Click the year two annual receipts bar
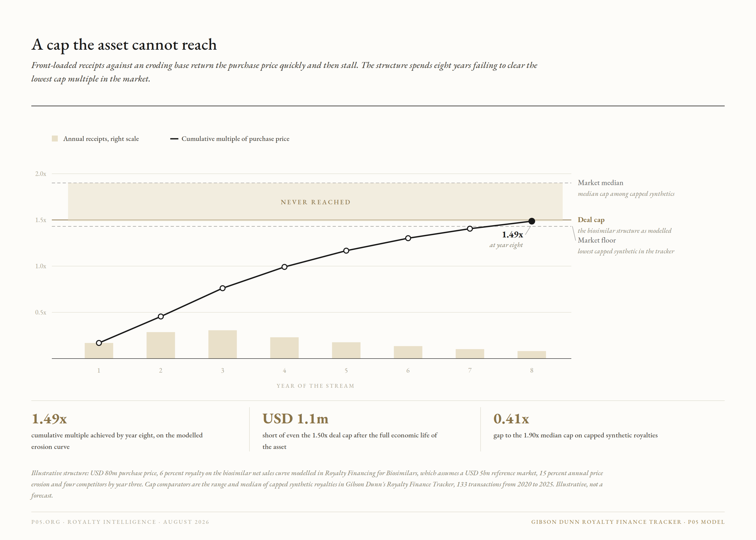Image resolution: width=756 pixels, height=540 pixels. point(161,345)
